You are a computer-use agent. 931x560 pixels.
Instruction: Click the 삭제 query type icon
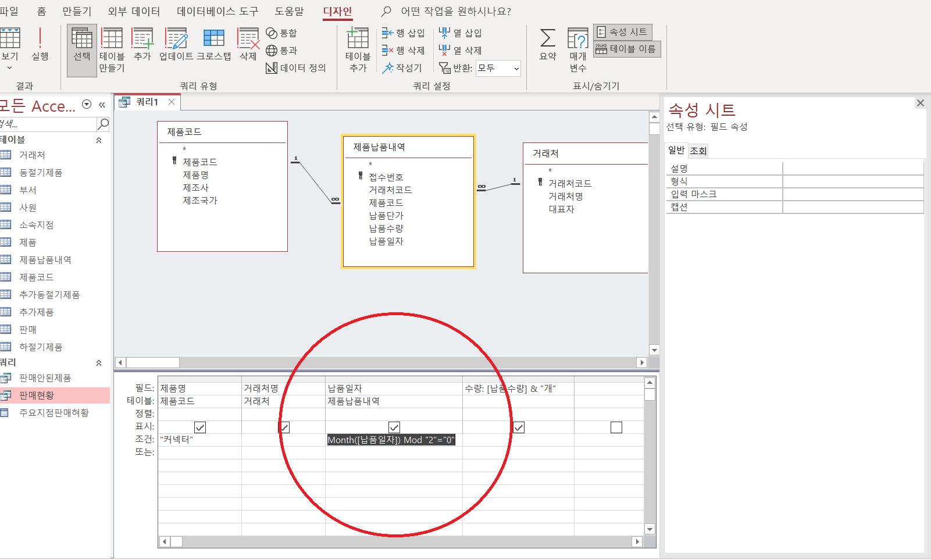[x=248, y=44]
